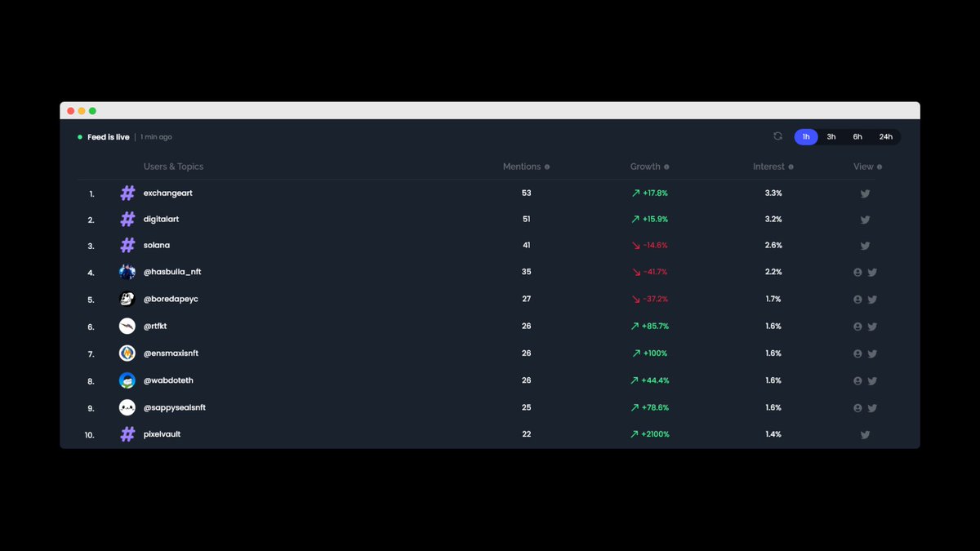This screenshot has height=551, width=980.
Task: Click the Mentions column header
Action: (x=522, y=167)
